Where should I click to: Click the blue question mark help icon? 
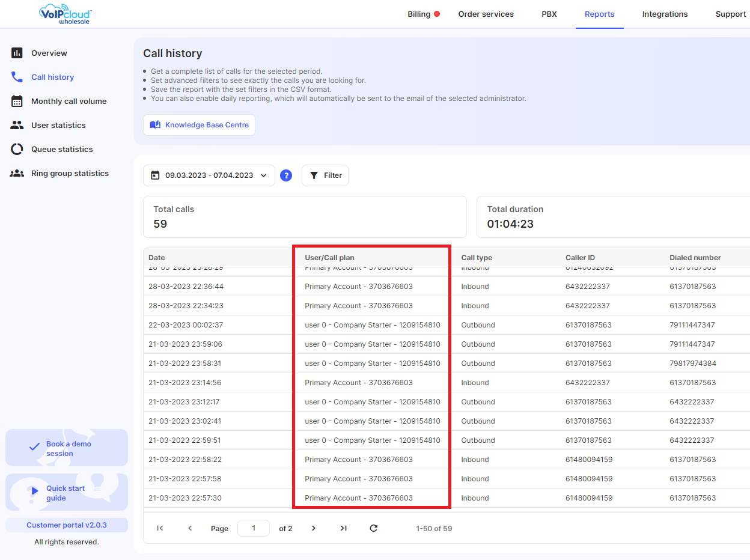pos(286,175)
